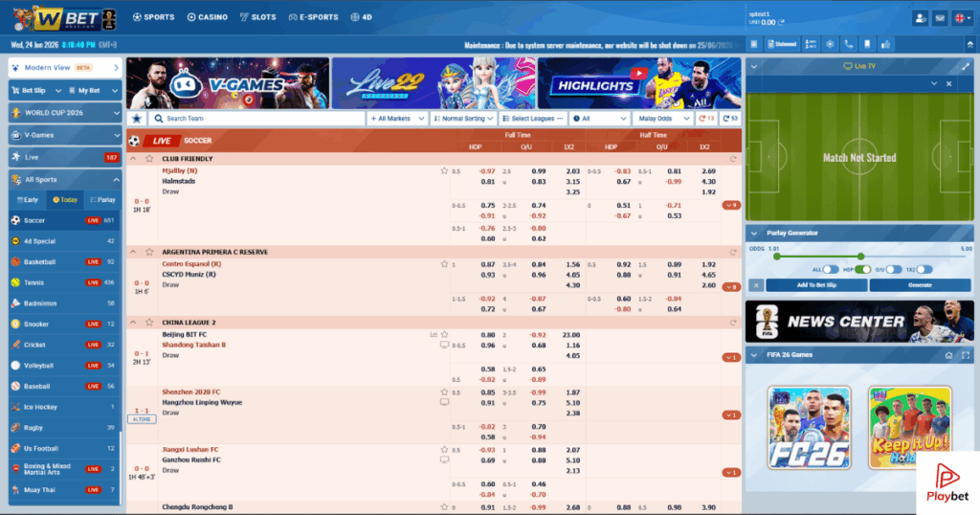Toggle the ALL switch in Parlay Generator
The width and height of the screenshot is (980, 515).
[x=831, y=269]
